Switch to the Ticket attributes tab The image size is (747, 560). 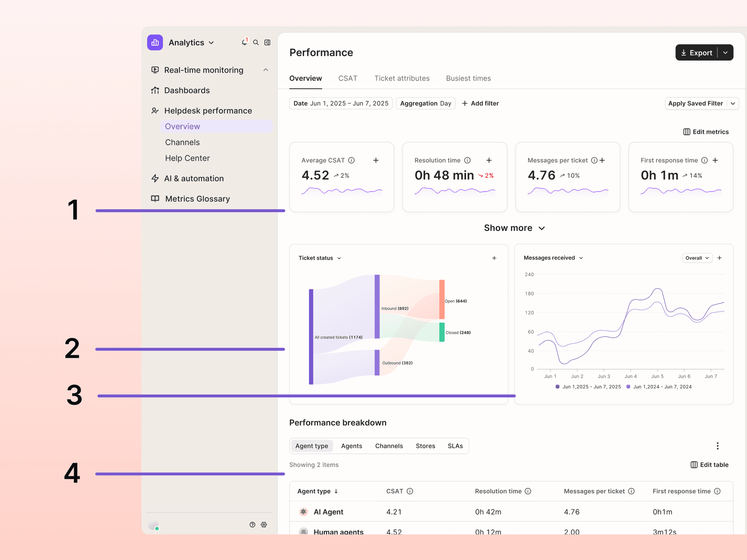(x=402, y=78)
